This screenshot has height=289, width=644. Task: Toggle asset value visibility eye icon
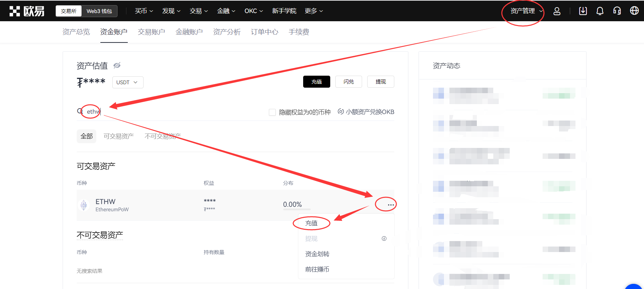point(117,65)
